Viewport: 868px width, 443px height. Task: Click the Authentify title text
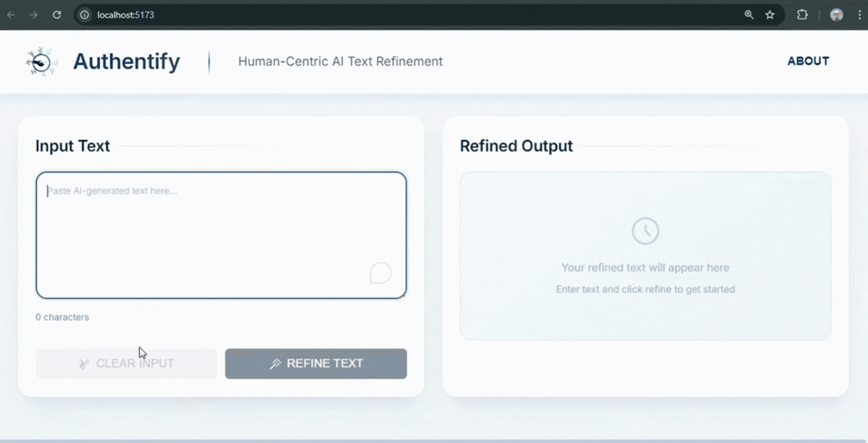[127, 61]
